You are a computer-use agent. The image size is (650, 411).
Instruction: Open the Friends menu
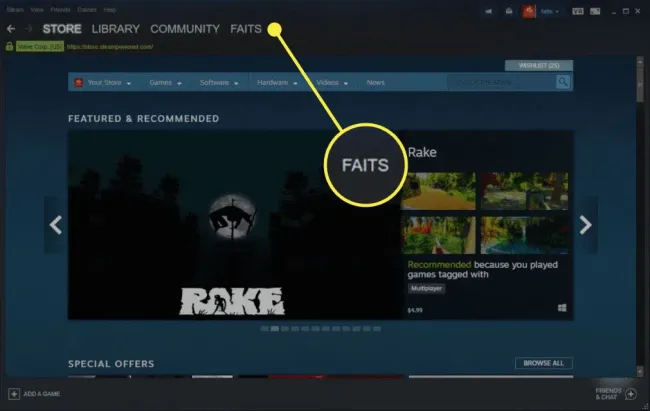[x=60, y=10]
